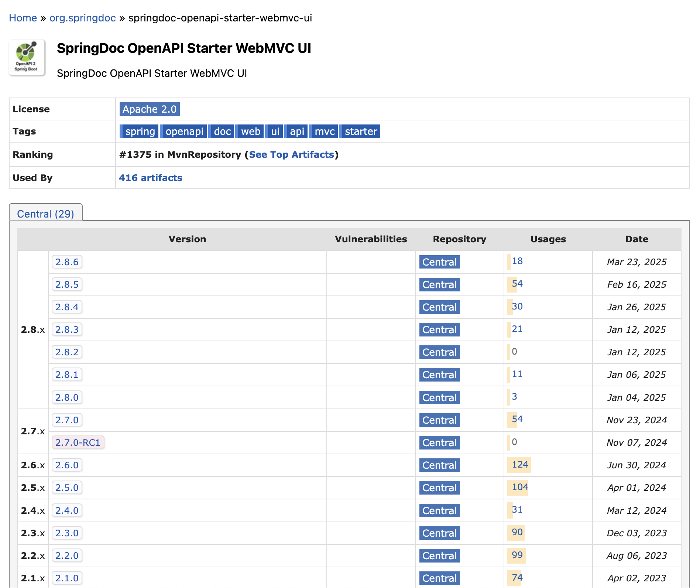Open version 2.4.0
This screenshot has height=588, width=700.
click(x=67, y=510)
